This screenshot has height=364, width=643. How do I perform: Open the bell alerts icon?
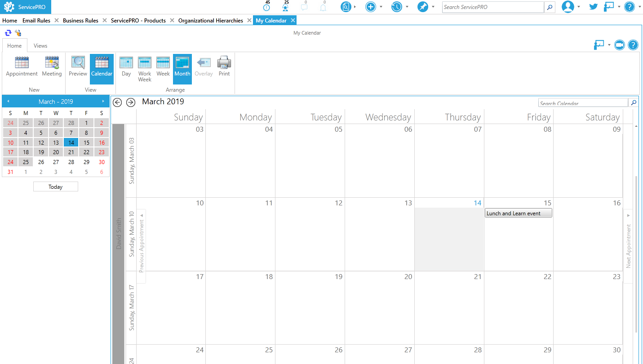point(323,7)
